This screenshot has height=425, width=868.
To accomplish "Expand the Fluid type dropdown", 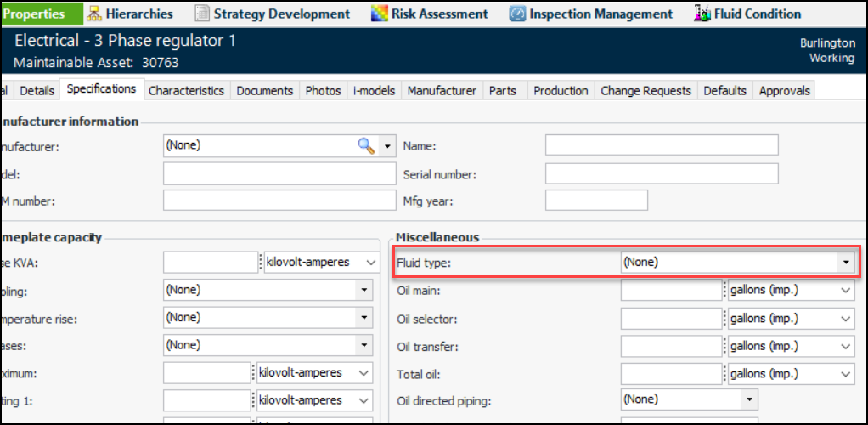I will pyautogui.click(x=845, y=263).
